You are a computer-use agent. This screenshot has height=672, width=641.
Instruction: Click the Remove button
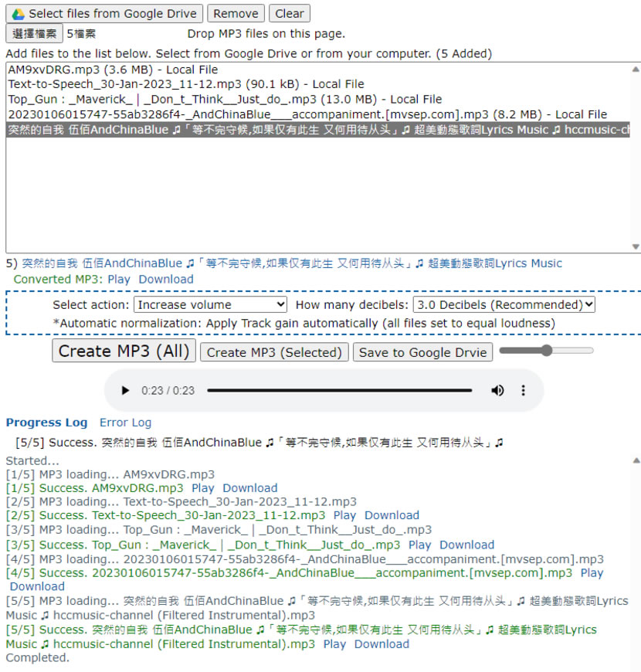(236, 14)
